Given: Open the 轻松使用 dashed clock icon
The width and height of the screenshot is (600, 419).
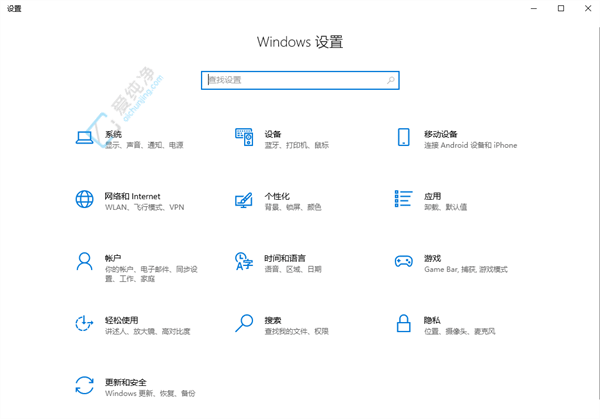Looking at the screenshot, I should (84, 323).
